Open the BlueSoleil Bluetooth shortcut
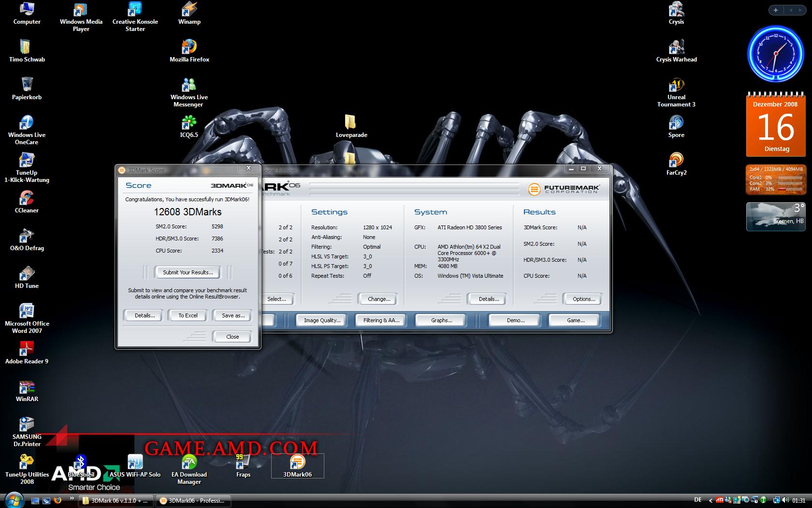 [81, 466]
